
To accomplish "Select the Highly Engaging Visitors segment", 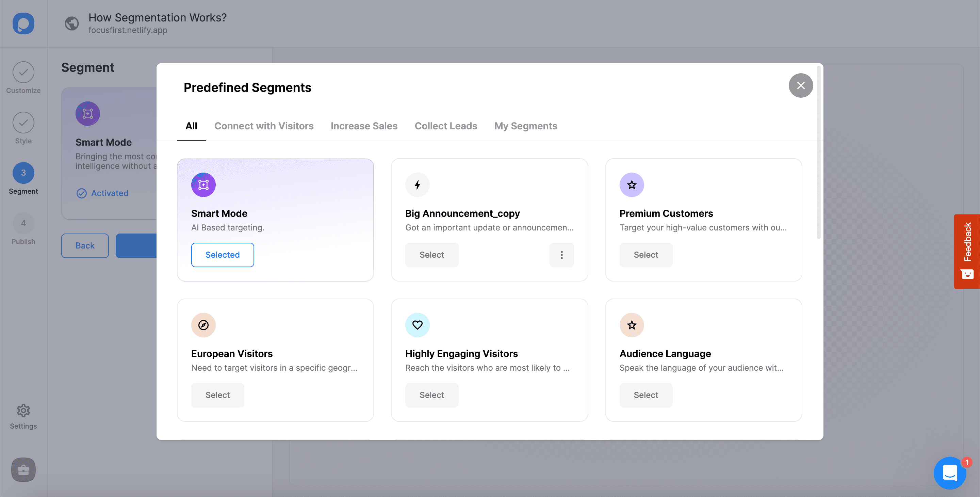I will pos(432,395).
